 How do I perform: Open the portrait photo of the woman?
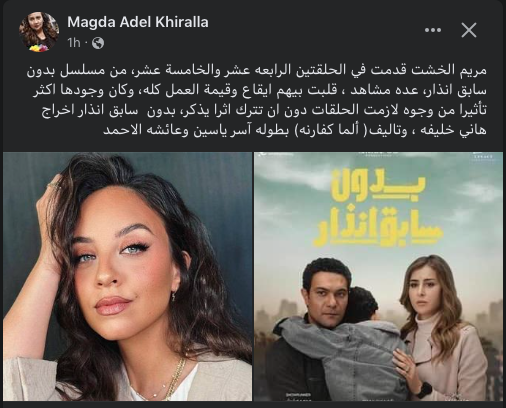pos(127,276)
